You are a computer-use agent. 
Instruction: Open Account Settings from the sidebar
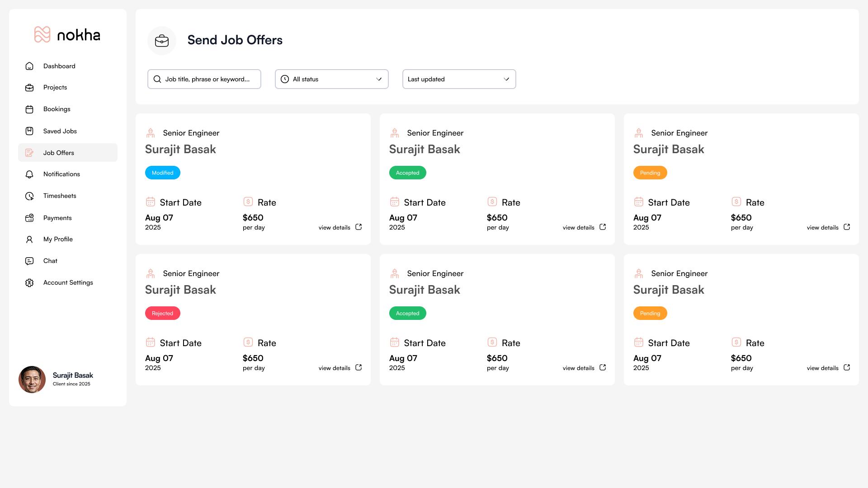click(x=68, y=282)
